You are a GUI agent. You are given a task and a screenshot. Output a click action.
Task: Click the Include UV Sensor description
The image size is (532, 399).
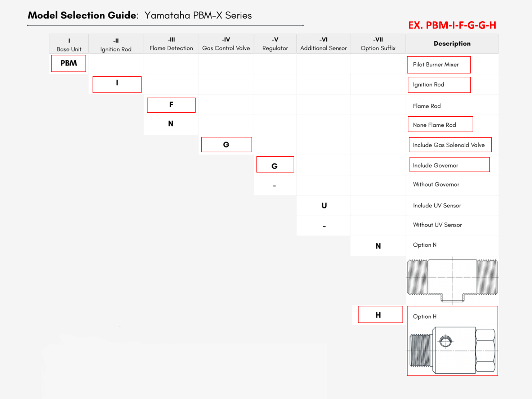coord(437,206)
